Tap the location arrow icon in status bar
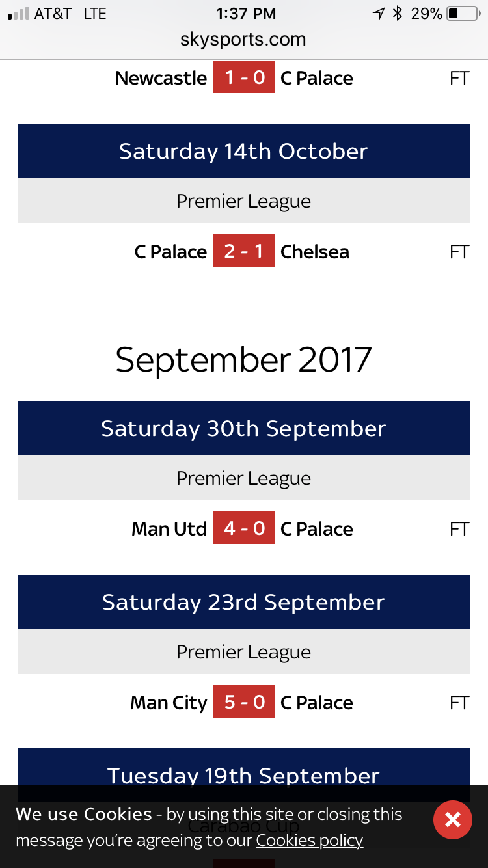This screenshot has width=488, height=868. 379,14
